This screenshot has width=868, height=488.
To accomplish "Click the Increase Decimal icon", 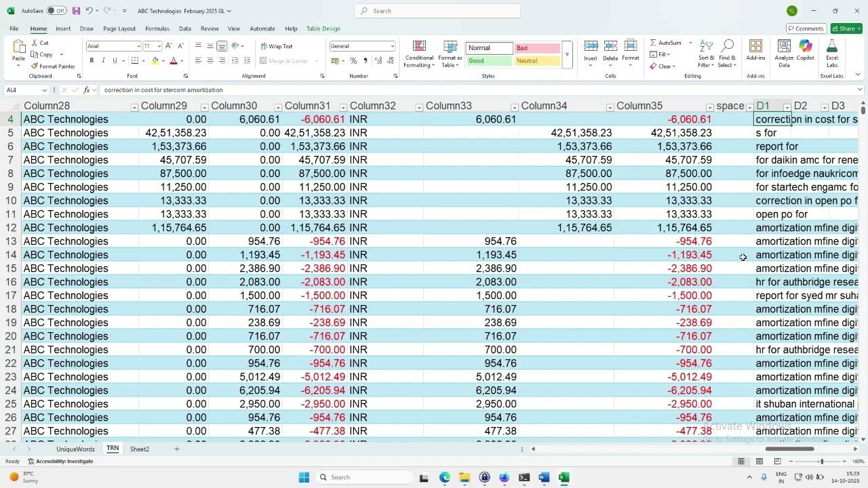I will (x=377, y=60).
